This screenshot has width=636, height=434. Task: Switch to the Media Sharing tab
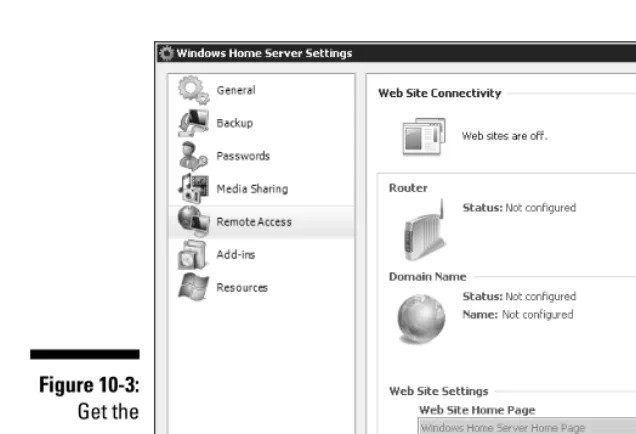(262, 189)
